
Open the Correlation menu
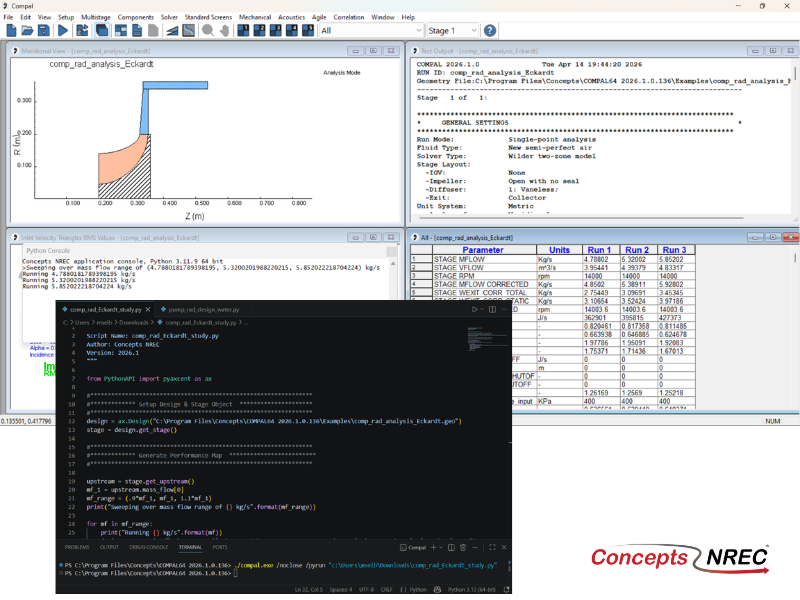(x=349, y=17)
